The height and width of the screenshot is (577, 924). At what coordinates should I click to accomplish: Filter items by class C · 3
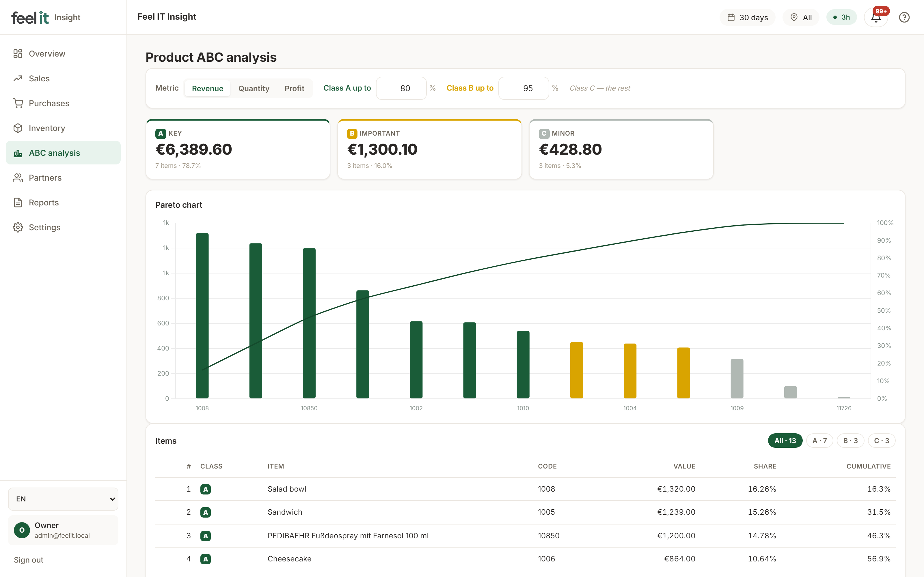click(882, 441)
